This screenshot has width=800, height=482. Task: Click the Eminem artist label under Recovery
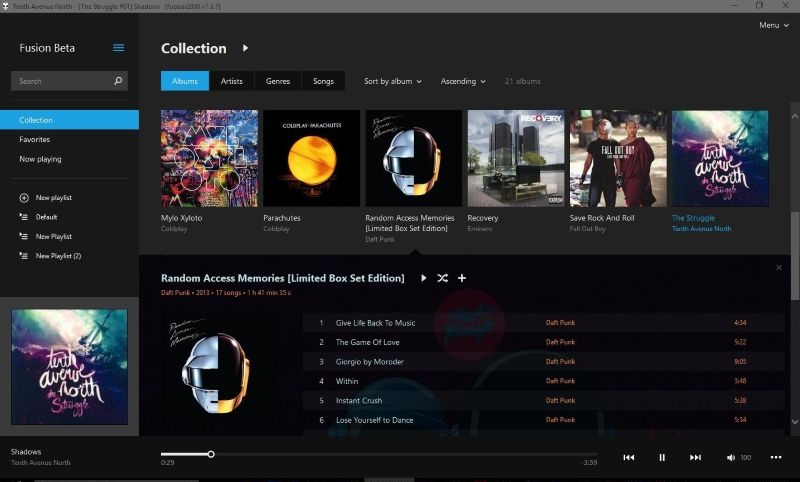click(480, 229)
